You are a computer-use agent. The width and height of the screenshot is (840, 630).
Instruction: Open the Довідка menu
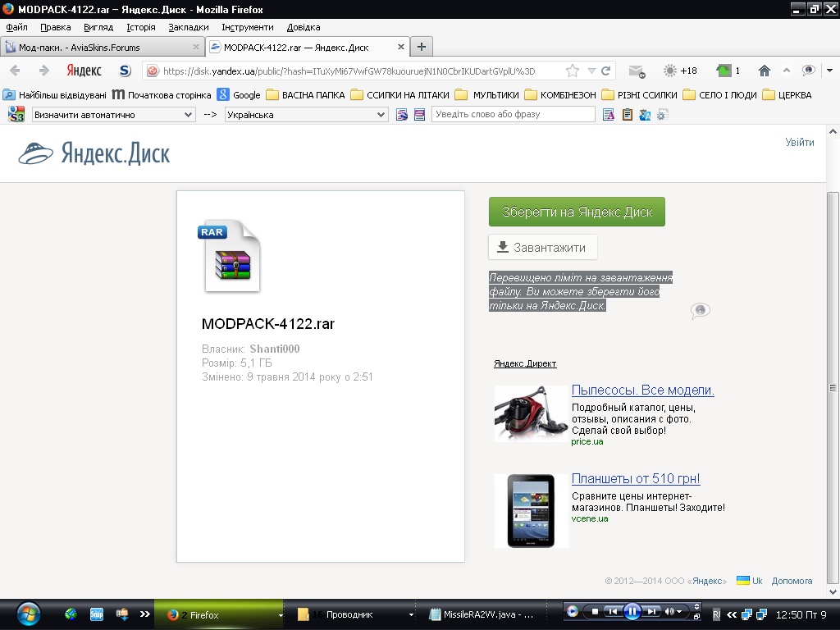click(x=304, y=27)
